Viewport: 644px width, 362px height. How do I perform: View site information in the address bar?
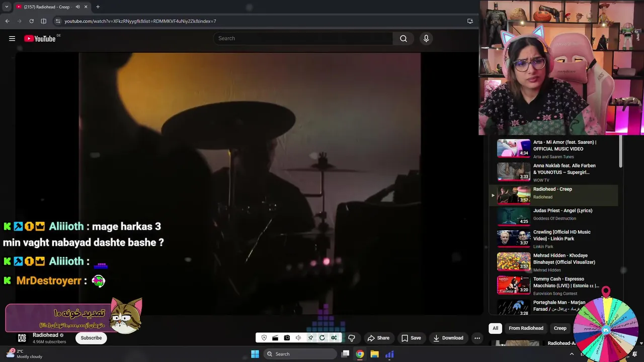coord(58,21)
